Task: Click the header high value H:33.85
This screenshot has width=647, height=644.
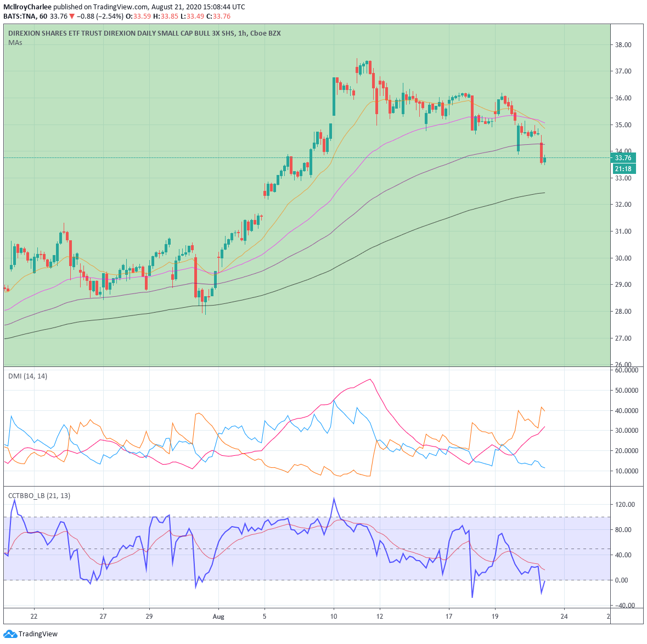Action: pyautogui.click(x=166, y=16)
